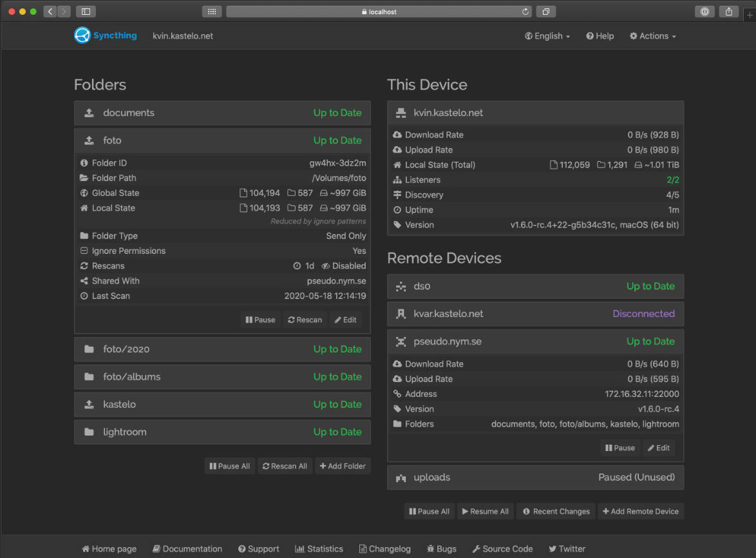756x558 pixels.
Task: Open the Source Code link
Action: [x=502, y=548]
